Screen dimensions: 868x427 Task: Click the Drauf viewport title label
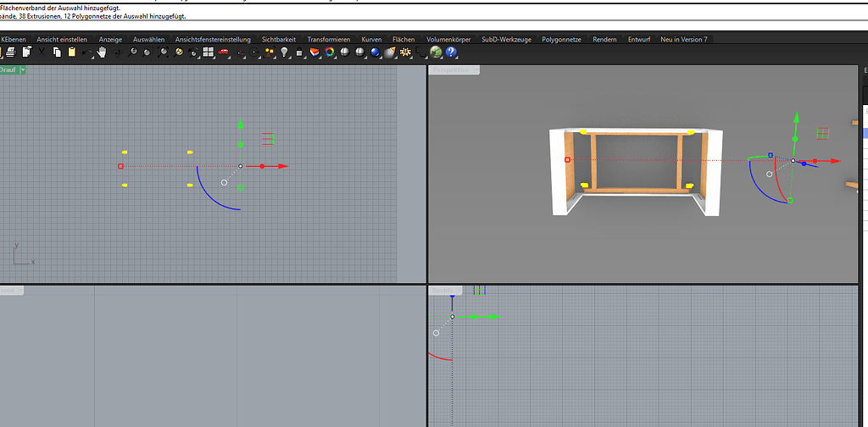[x=8, y=70]
